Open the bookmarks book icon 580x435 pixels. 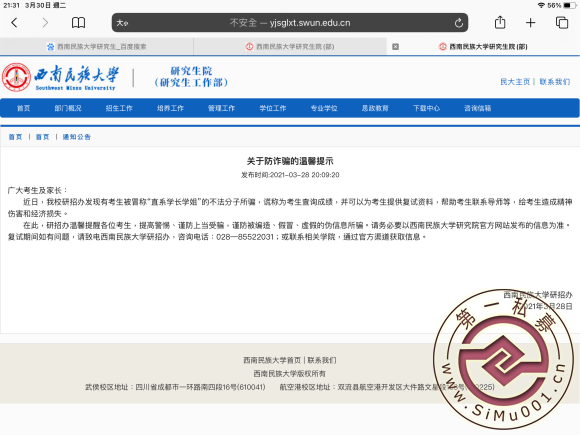[x=78, y=23]
